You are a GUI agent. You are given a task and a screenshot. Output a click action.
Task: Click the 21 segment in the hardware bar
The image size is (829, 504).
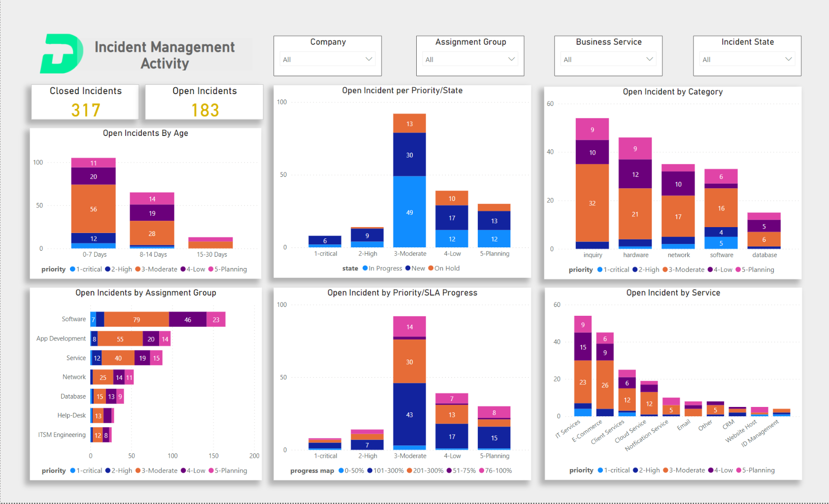pyautogui.click(x=635, y=214)
